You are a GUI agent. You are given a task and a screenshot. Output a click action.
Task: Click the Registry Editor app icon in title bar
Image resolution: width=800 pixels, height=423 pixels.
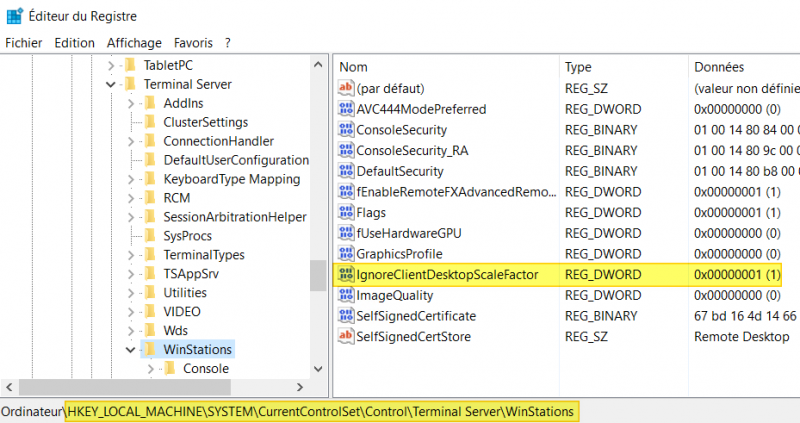click(14, 16)
